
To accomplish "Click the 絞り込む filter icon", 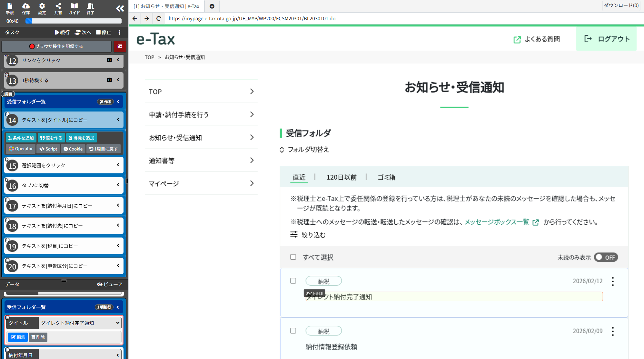I will (294, 235).
